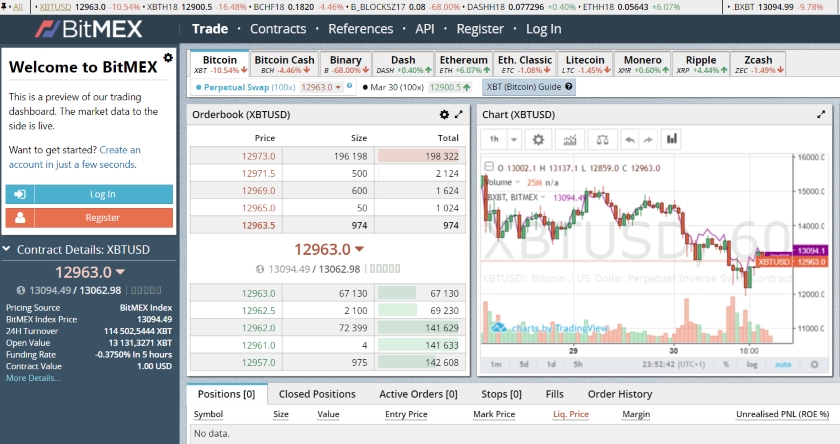Select Zcash tab

click(758, 64)
